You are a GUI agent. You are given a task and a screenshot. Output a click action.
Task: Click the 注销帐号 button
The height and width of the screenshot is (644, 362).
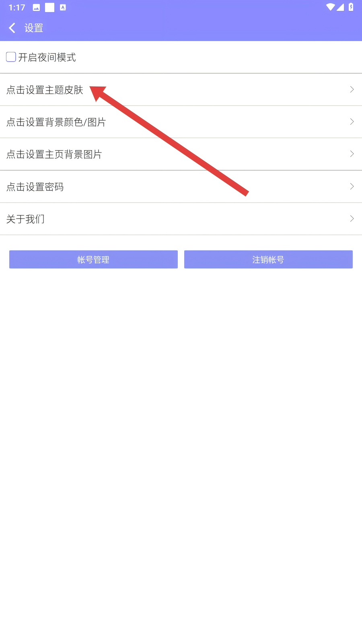point(268,260)
